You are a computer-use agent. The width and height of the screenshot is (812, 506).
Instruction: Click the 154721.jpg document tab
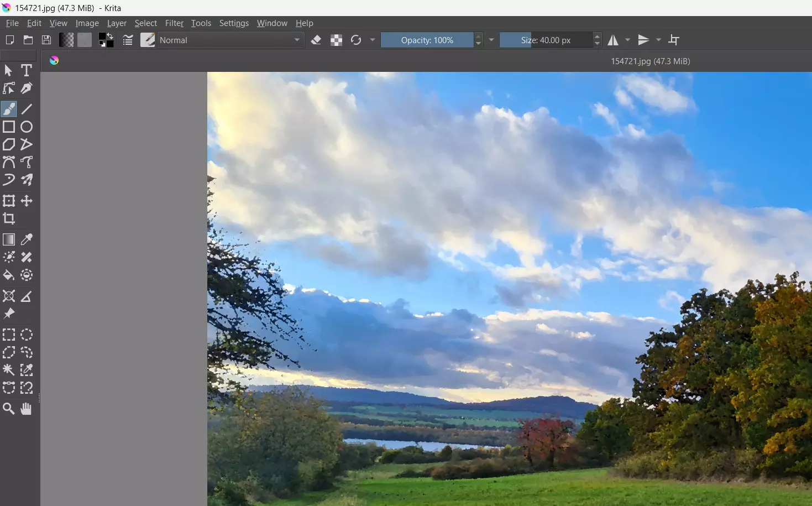(x=650, y=61)
